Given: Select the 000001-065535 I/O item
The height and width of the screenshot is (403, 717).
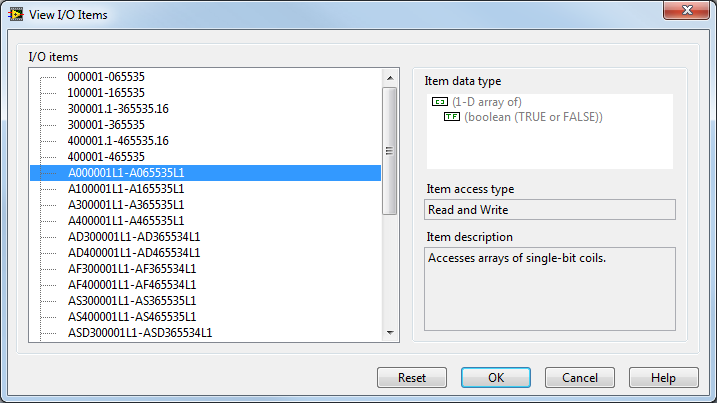Looking at the screenshot, I should [x=106, y=77].
